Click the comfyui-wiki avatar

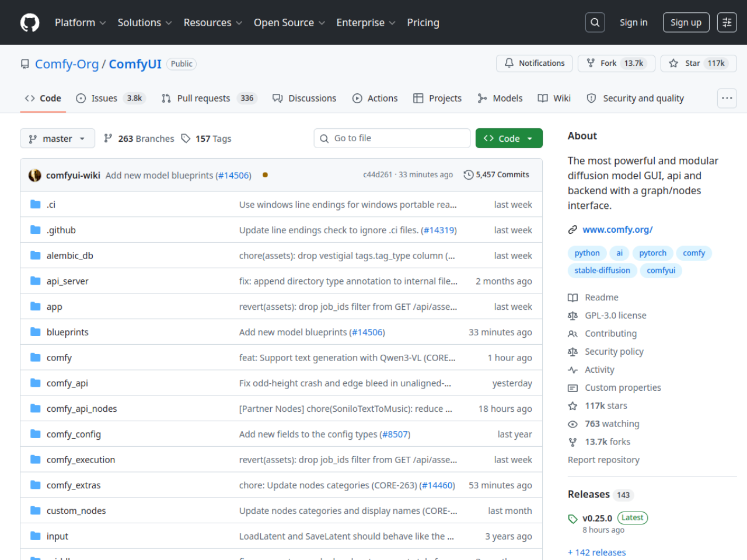pos(35,175)
